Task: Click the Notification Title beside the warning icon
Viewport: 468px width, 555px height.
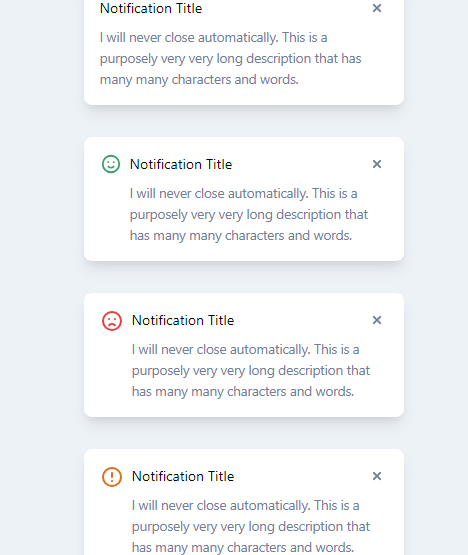Action: [183, 476]
